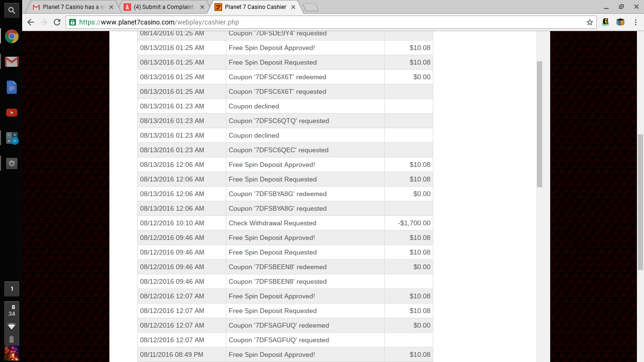Click the inner page scrollbar thumb
The image size is (644, 362).
click(539, 124)
